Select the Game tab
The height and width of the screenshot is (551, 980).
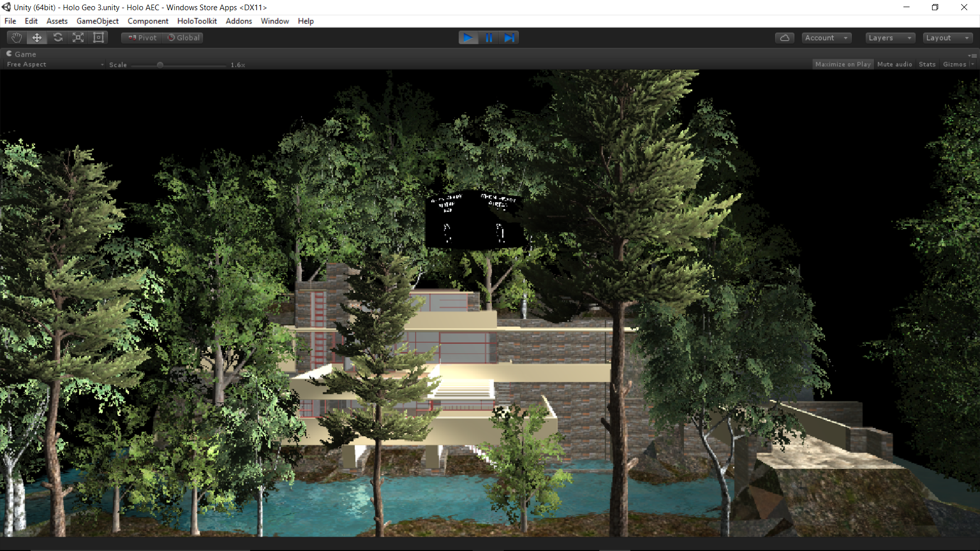[x=21, y=54]
